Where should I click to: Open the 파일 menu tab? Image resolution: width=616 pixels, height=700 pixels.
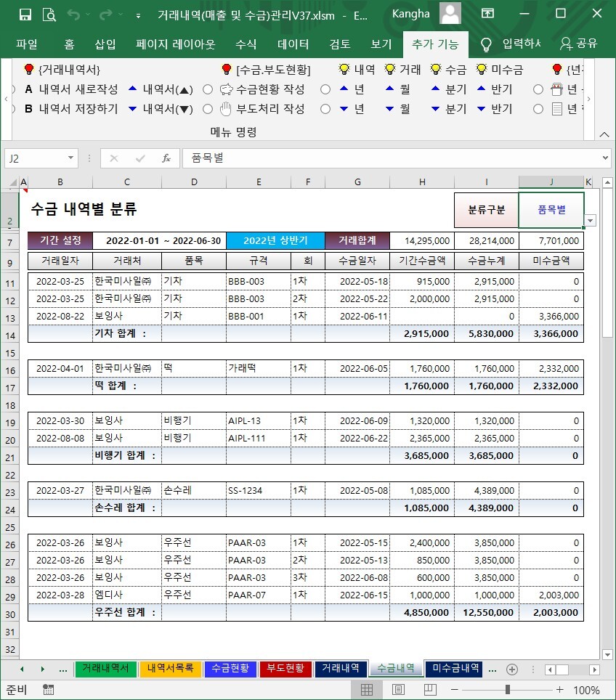27,44
